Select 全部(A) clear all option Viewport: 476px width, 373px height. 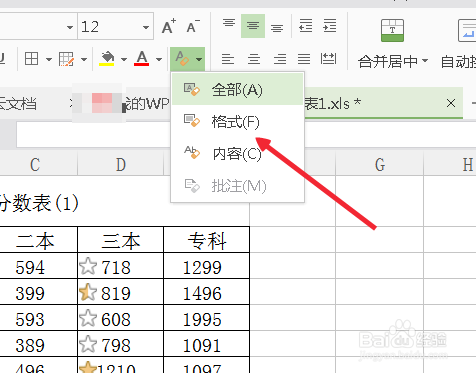(237, 90)
